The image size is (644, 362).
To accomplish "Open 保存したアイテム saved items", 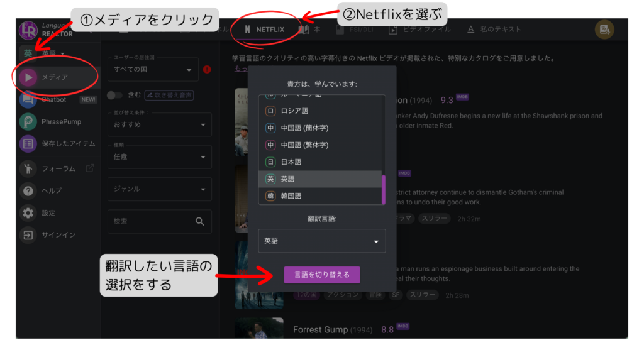I will 57,144.
